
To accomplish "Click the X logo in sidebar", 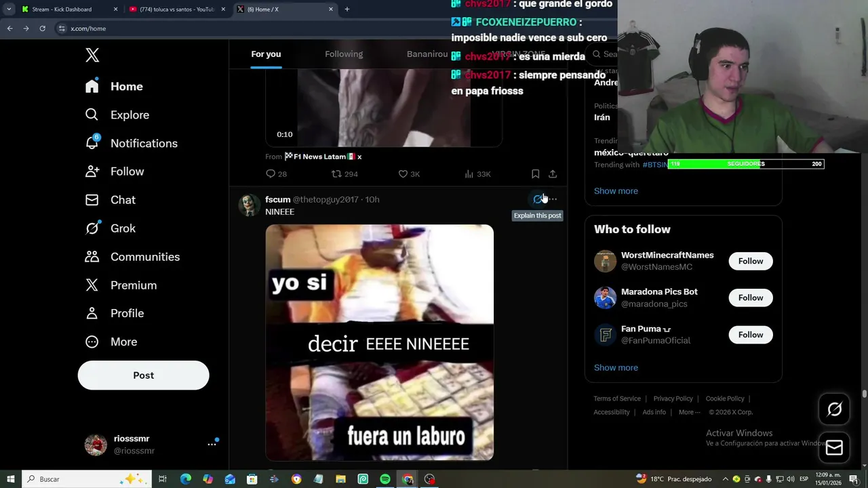I will pos(92,55).
